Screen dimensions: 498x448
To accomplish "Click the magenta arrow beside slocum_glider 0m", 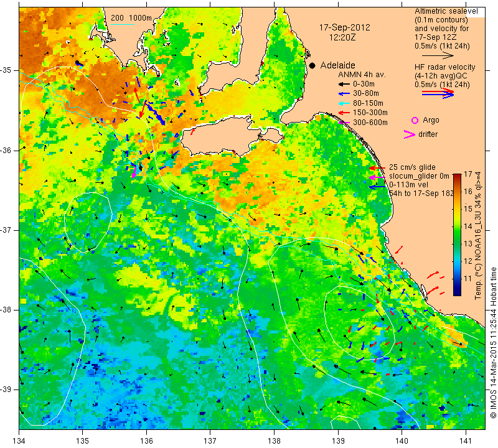I will click(377, 177).
